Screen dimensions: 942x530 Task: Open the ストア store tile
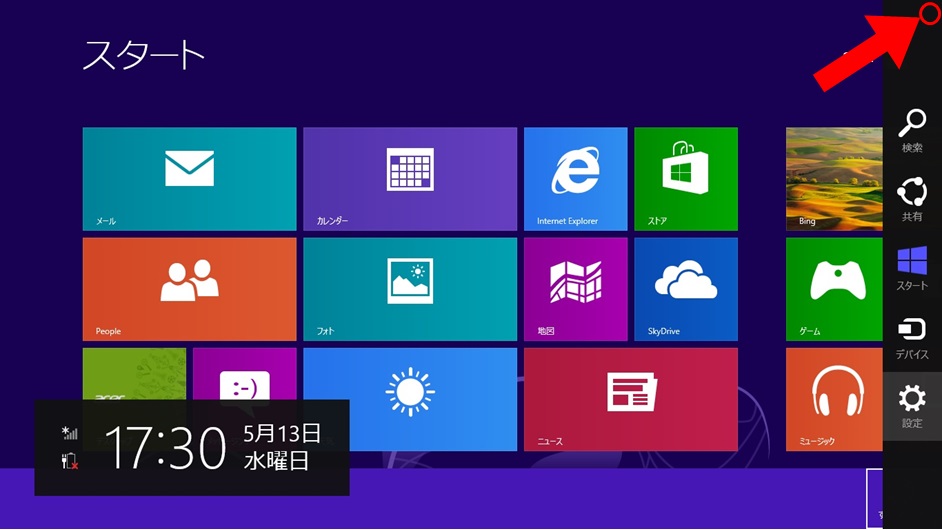click(x=686, y=178)
